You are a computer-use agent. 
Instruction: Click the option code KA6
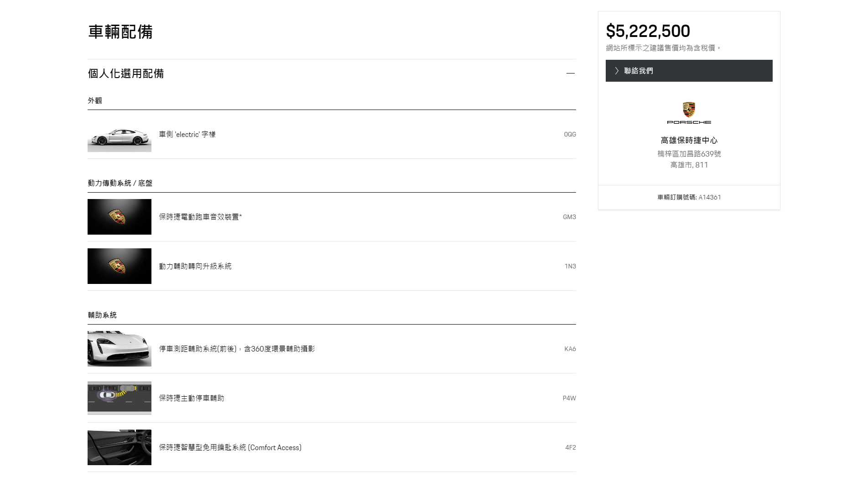point(570,349)
